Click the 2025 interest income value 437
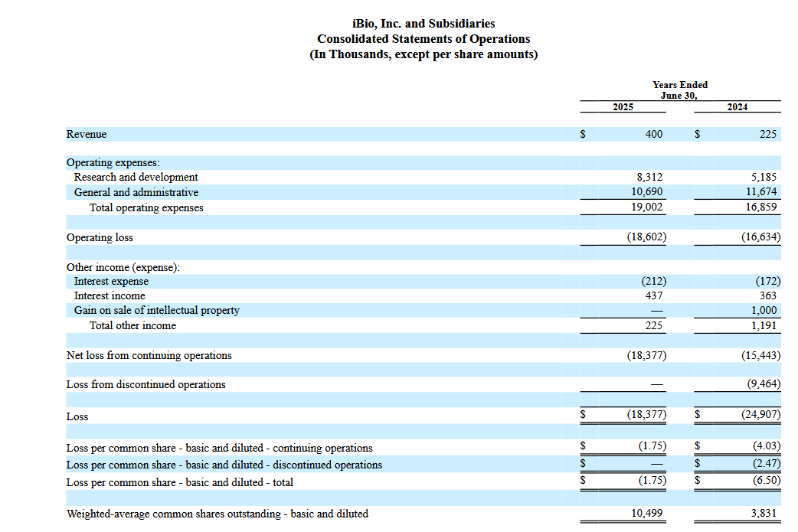This screenshot has width=798, height=532. click(x=653, y=295)
